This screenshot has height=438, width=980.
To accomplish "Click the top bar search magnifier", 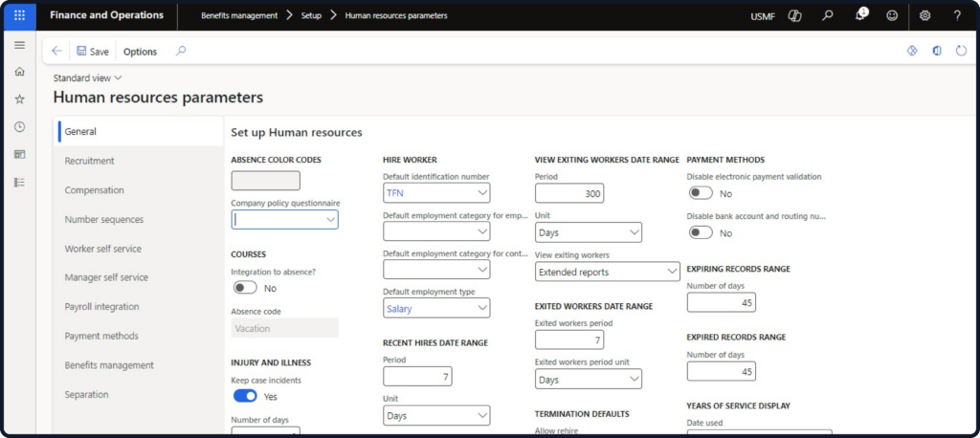I will [828, 16].
